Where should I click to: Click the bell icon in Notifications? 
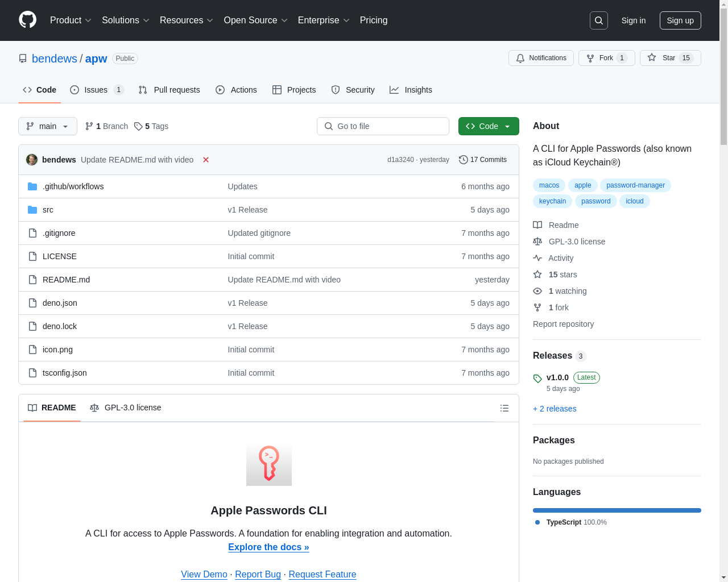[x=520, y=58]
